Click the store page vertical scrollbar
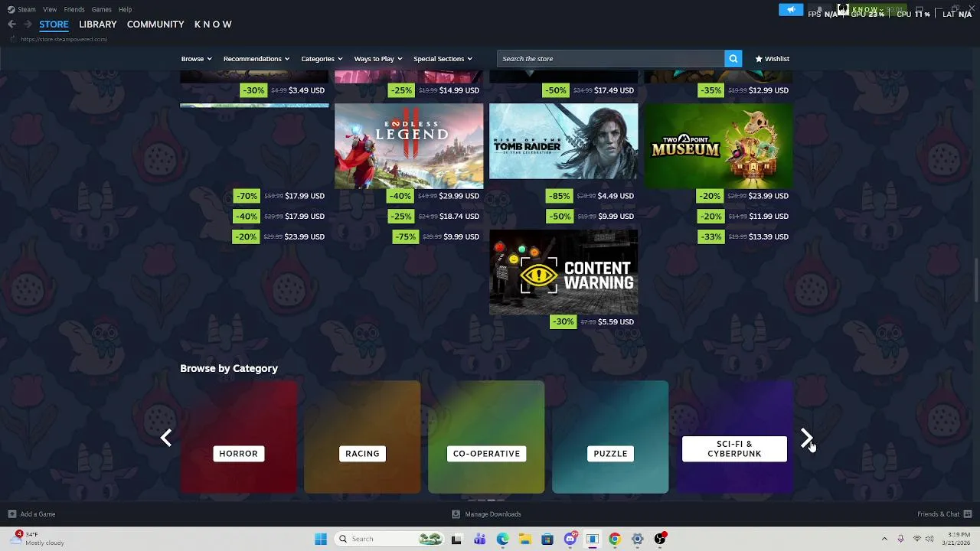Image resolution: width=980 pixels, height=551 pixels. (x=975, y=281)
